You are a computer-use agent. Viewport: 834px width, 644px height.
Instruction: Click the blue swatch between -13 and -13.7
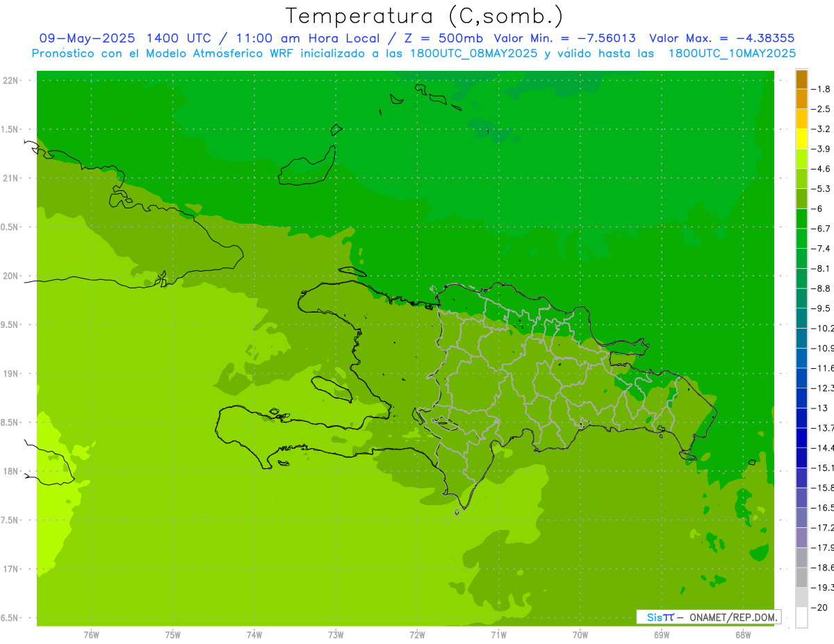801,418
